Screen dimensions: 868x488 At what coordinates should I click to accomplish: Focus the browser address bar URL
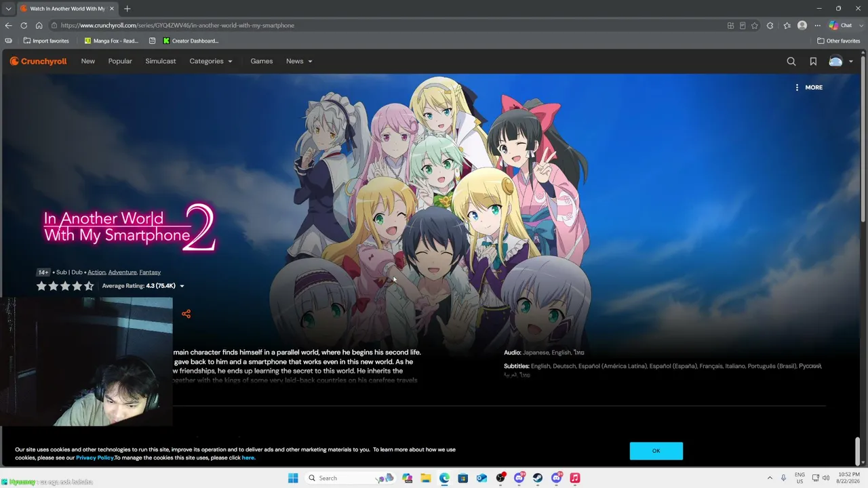[x=178, y=26]
